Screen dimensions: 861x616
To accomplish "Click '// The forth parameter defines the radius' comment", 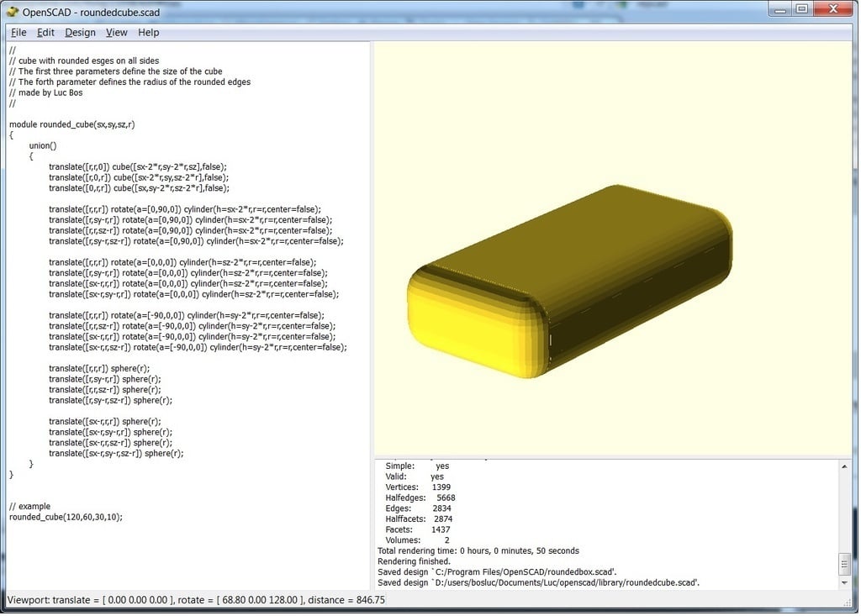I will pos(129,82).
